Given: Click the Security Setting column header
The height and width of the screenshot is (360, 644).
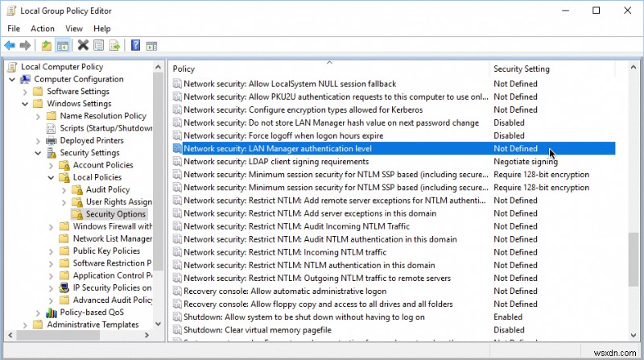Looking at the screenshot, I should click(x=521, y=69).
